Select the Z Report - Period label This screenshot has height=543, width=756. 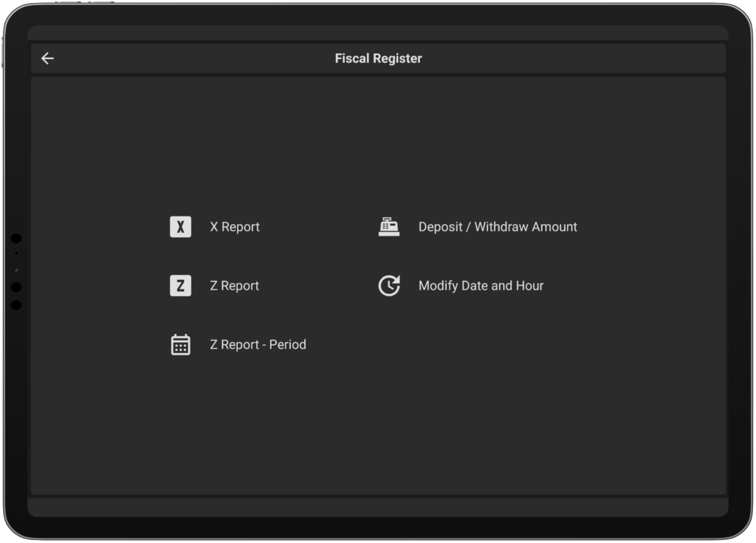tap(258, 345)
